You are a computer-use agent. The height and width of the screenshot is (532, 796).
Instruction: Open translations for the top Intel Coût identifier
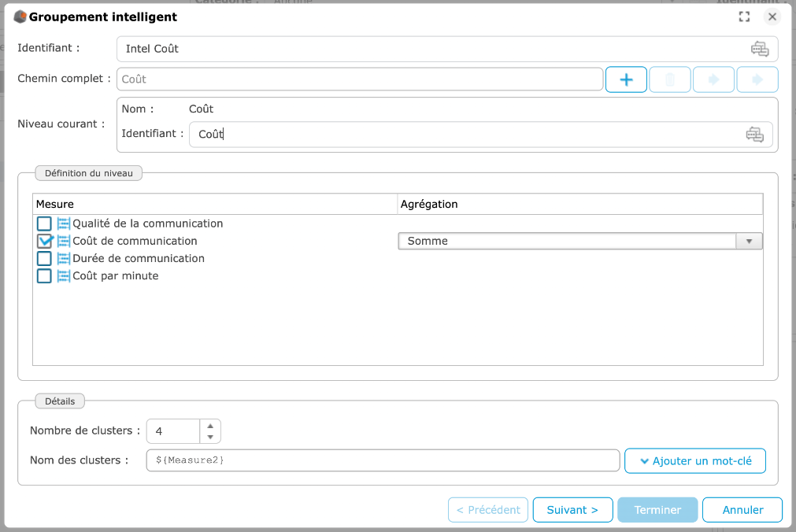(759, 49)
